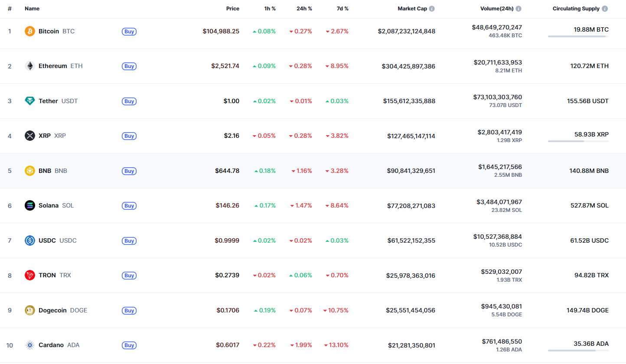This screenshot has height=364, width=626.
Task: Buy Solana using its Buy button
Action: (x=129, y=206)
